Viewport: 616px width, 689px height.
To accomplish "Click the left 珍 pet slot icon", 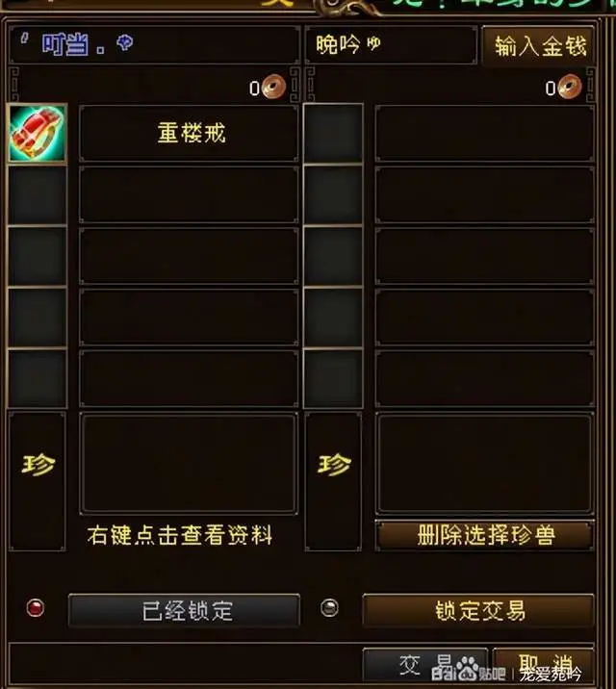I will (38, 464).
